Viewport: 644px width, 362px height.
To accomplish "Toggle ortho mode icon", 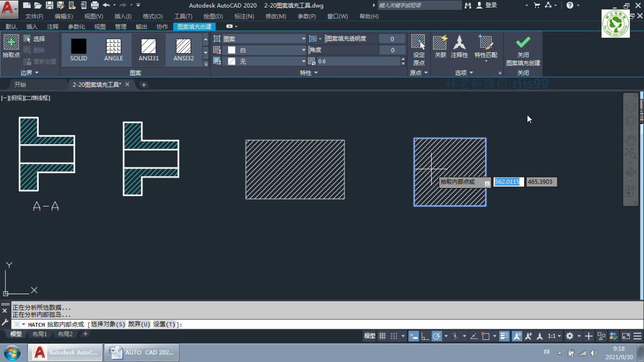I will click(x=425, y=336).
